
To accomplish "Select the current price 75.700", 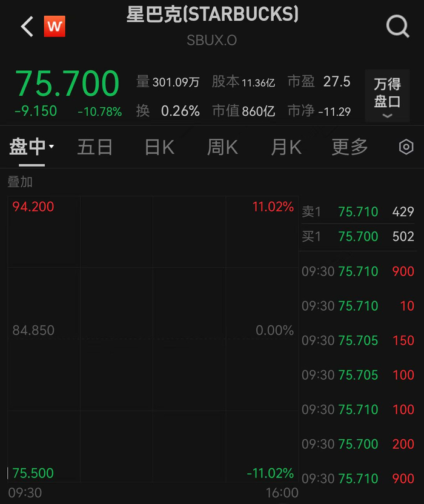I will click(67, 83).
